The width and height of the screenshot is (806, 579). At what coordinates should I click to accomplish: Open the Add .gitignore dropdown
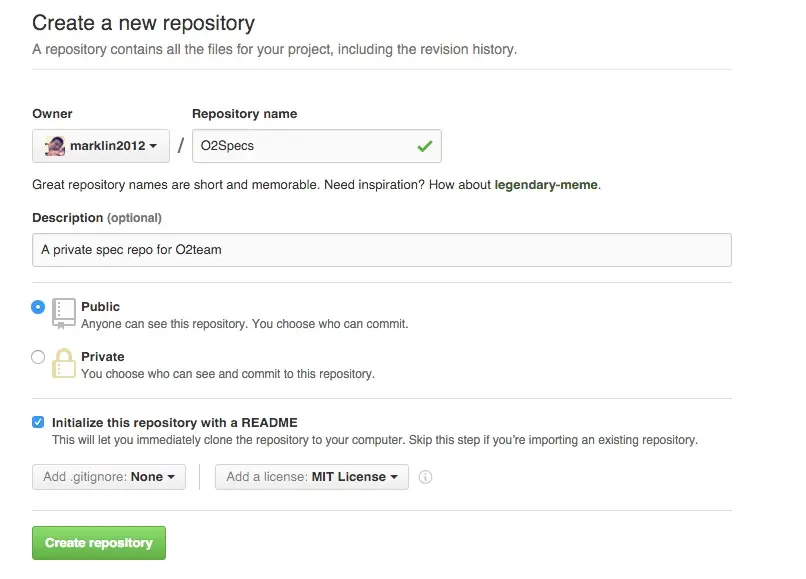click(x=109, y=477)
